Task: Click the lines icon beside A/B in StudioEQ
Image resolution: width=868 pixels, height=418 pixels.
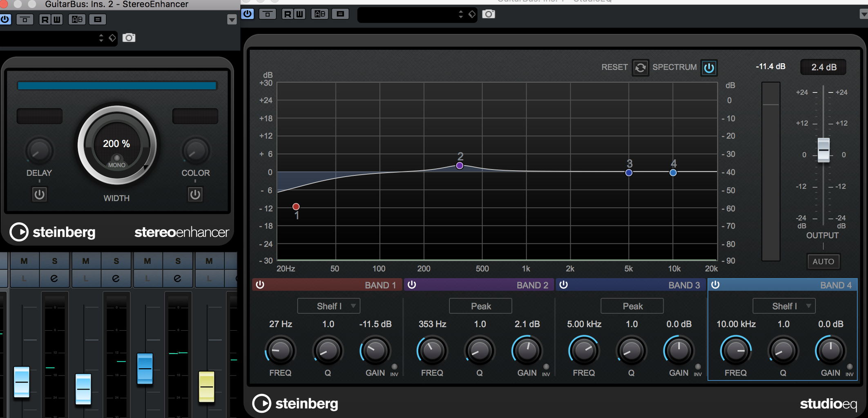Action: pos(340,14)
